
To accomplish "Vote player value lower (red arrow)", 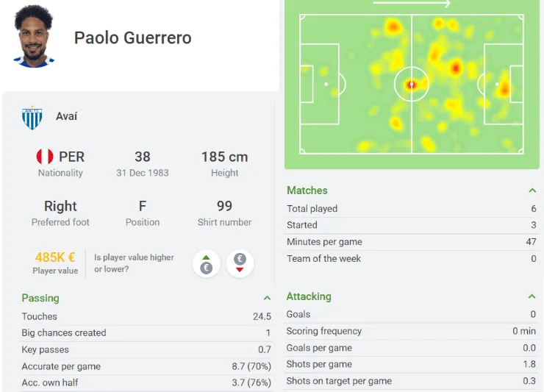I will (x=240, y=263).
